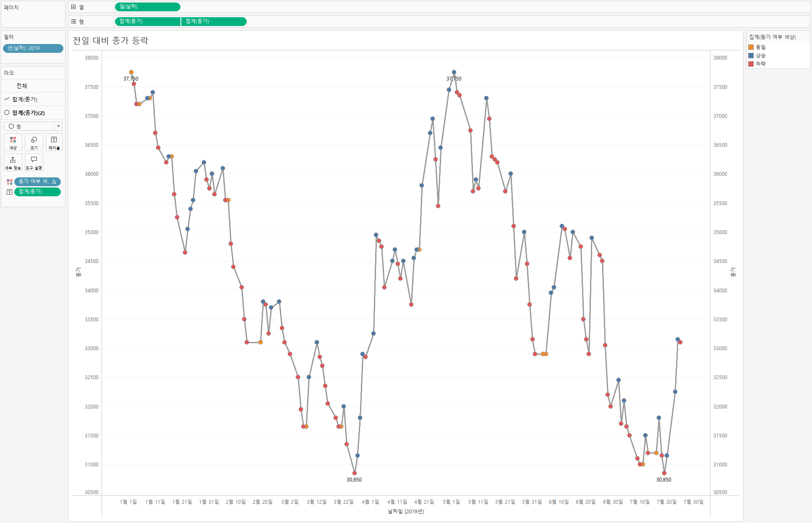Select the red 하락 legend swatch
The width and height of the screenshot is (812, 523).
751,64
